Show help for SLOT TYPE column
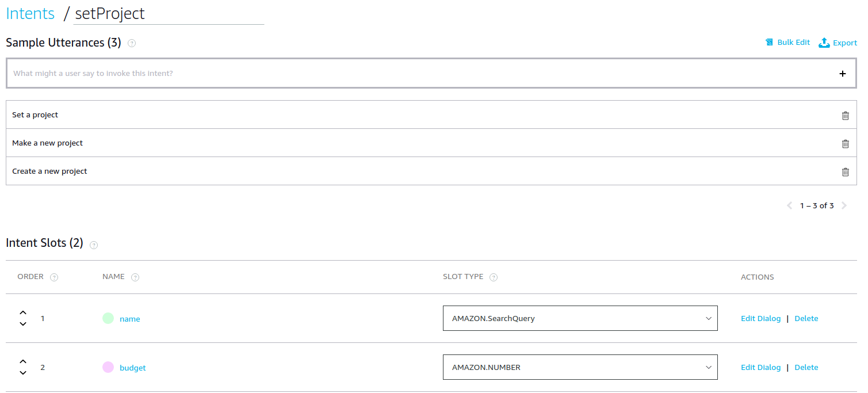 click(x=493, y=277)
